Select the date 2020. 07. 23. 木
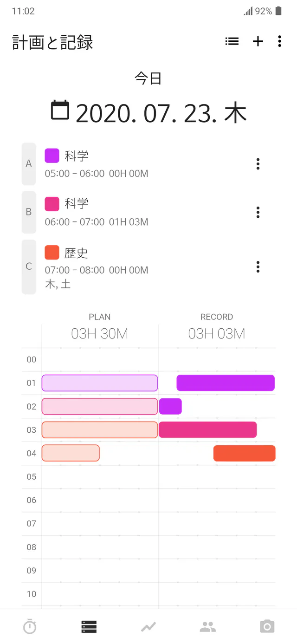 [x=161, y=113]
